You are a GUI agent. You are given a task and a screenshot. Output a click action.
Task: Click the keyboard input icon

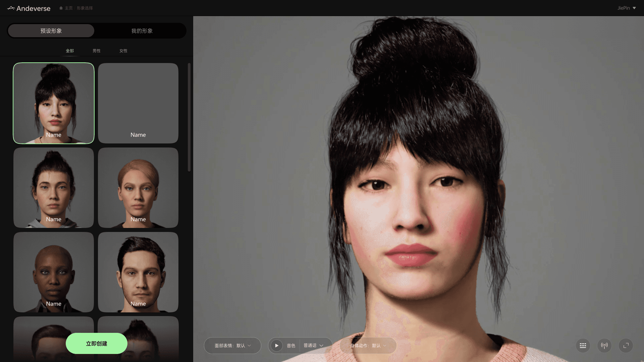point(583,346)
